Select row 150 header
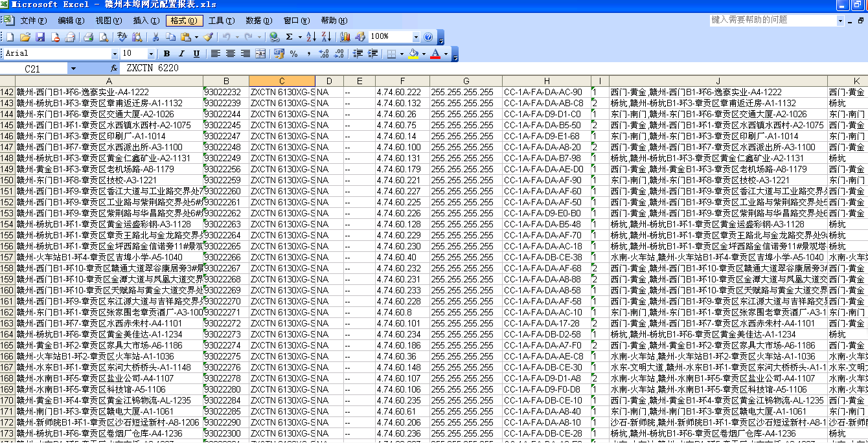Screen dimensions: 868x443 (7, 180)
